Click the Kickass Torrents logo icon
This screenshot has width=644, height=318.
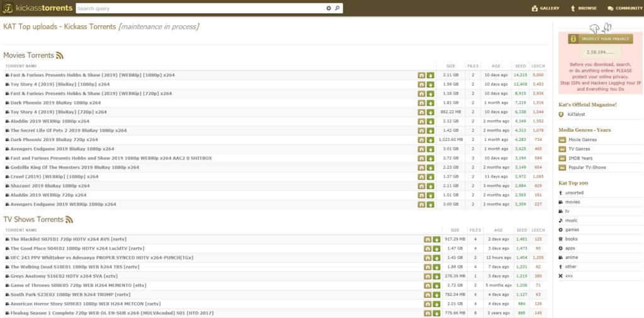pos(8,8)
